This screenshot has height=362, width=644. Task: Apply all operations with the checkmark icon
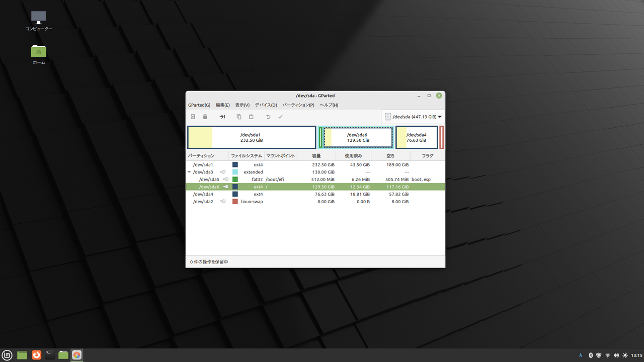click(x=280, y=116)
